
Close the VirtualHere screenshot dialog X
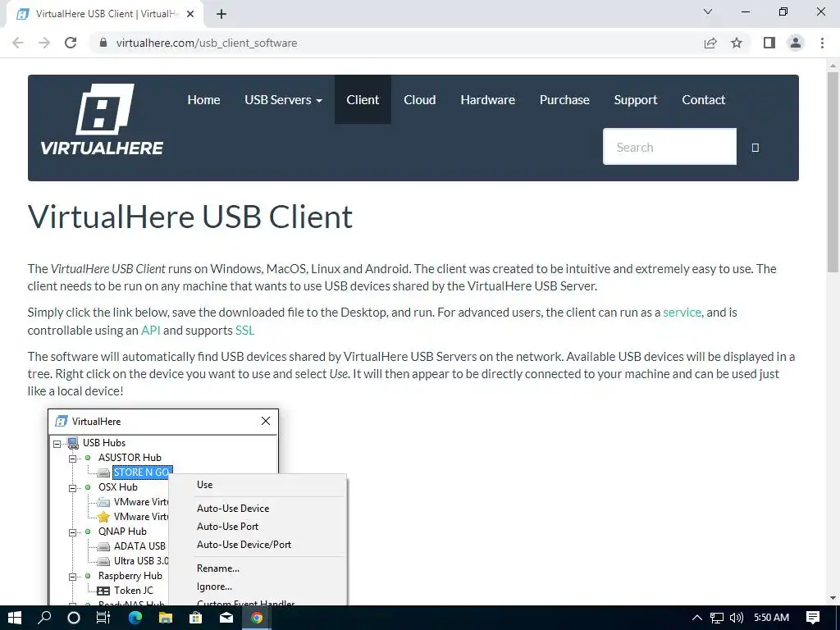(x=266, y=421)
